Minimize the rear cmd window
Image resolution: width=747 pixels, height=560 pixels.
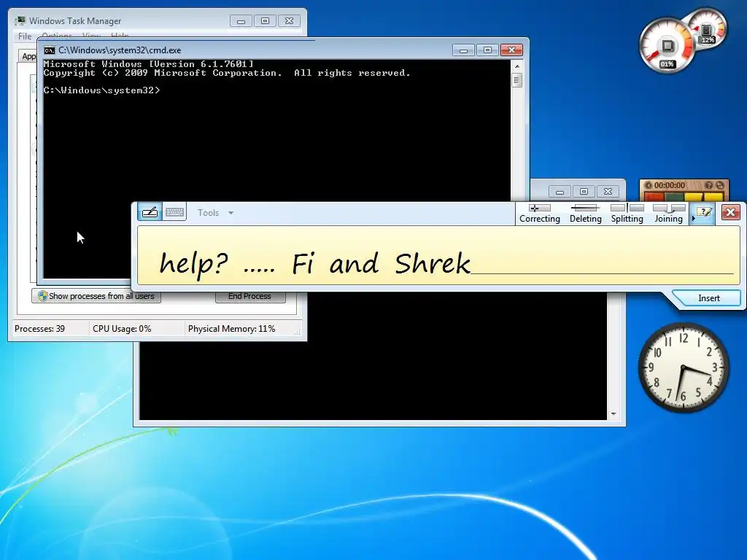click(560, 192)
